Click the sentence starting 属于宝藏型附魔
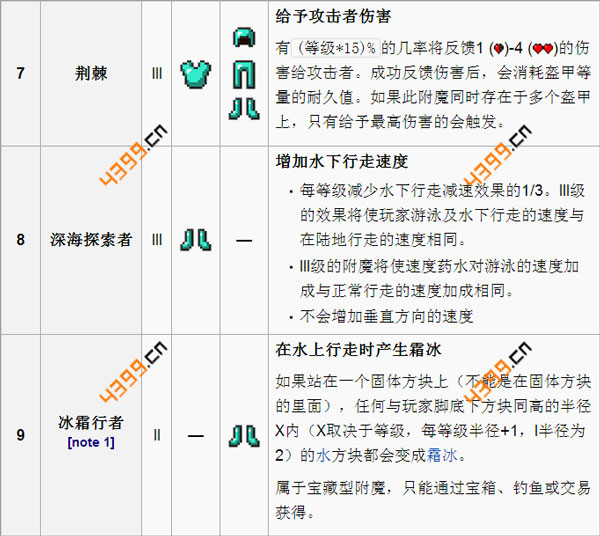The height and width of the screenshot is (536, 600). [x=433, y=499]
